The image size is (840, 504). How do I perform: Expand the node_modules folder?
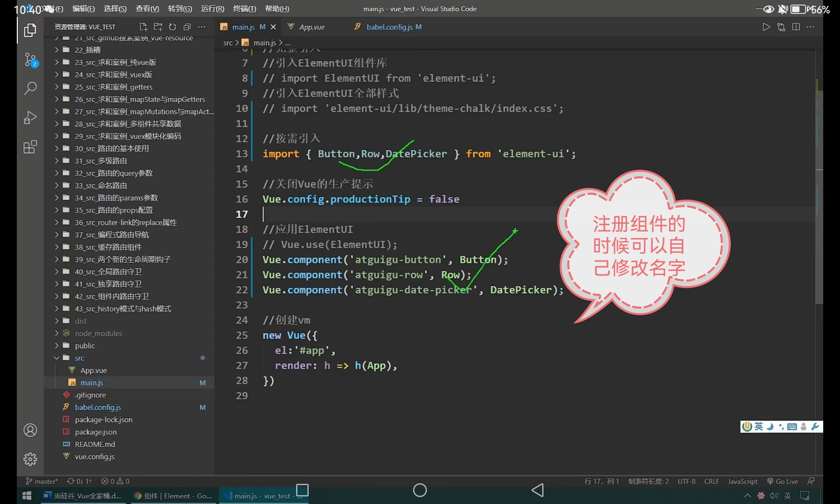98,333
